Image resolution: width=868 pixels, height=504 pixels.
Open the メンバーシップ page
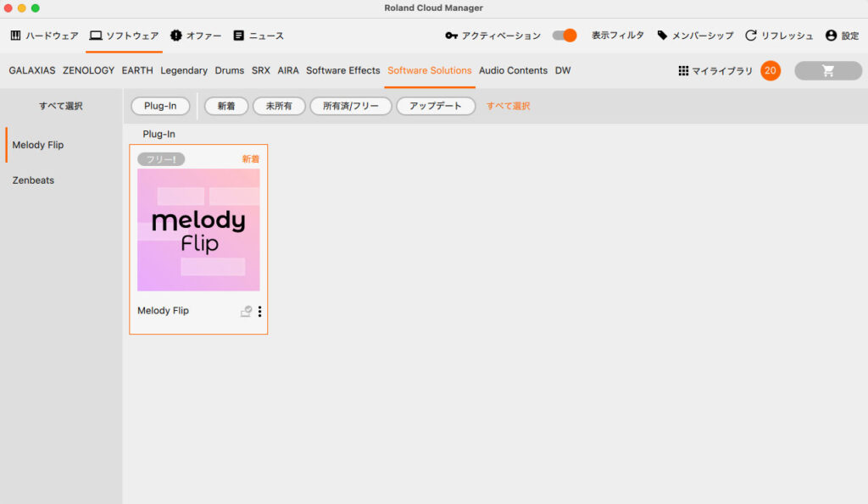tap(695, 36)
